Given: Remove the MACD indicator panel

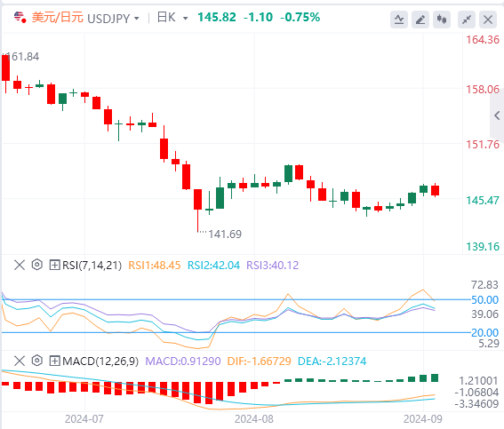Looking at the screenshot, I should 20,361.
